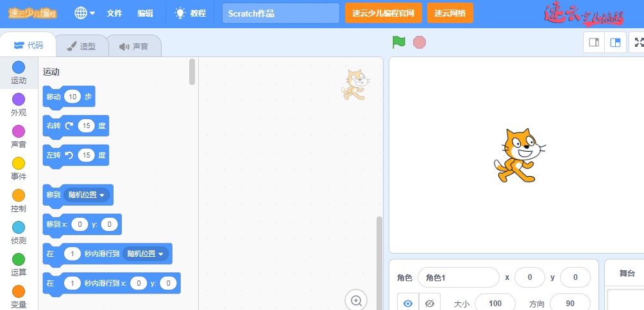
Task: Select the 侦测 block category
Action: tap(19, 233)
